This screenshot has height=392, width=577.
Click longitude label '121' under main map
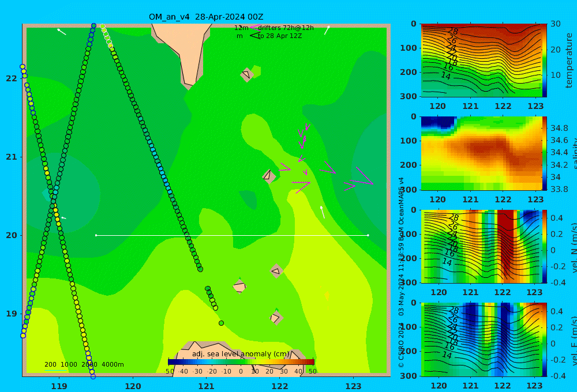(x=206, y=386)
